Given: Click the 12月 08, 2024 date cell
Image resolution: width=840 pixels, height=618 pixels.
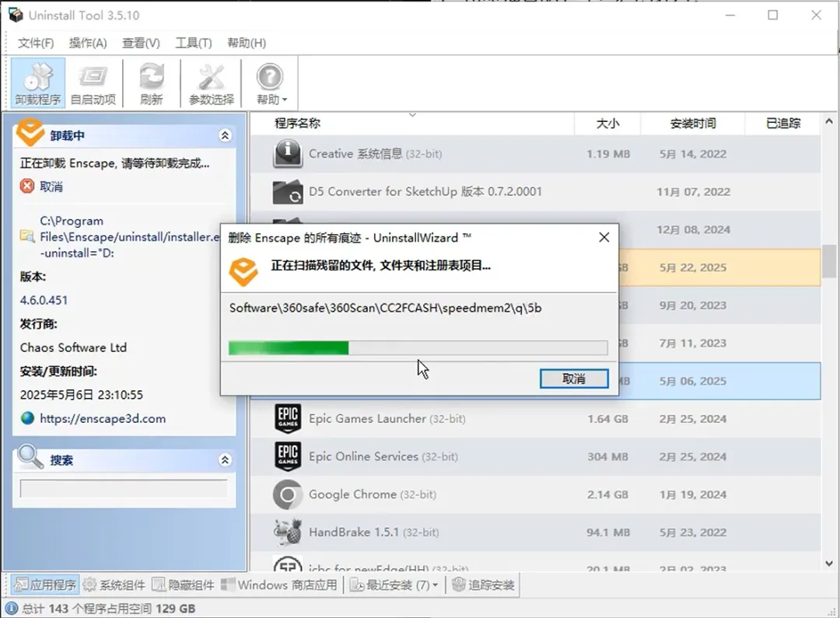Looking at the screenshot, I should tap(693, 230).
